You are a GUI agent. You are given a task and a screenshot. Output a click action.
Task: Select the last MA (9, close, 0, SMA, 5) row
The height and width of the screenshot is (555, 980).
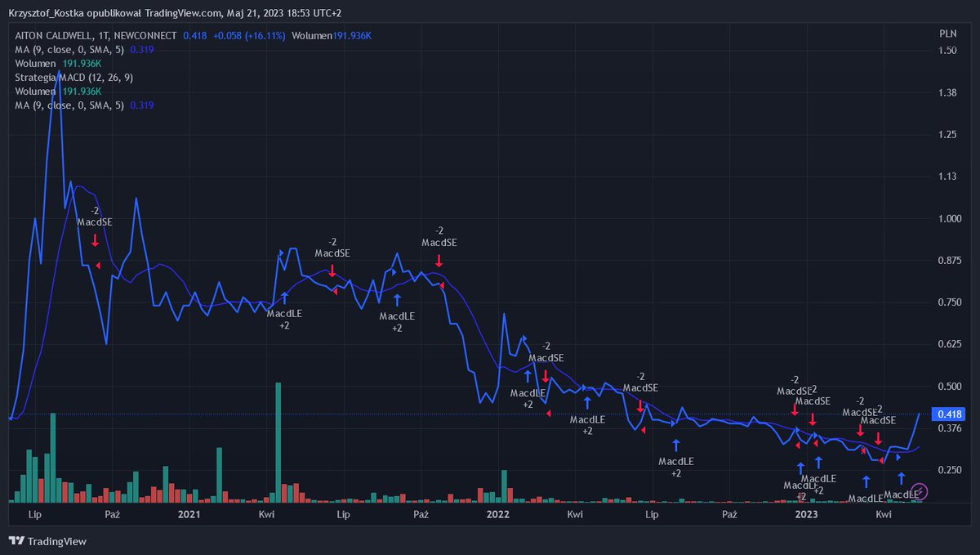click(x=85, y=105)
